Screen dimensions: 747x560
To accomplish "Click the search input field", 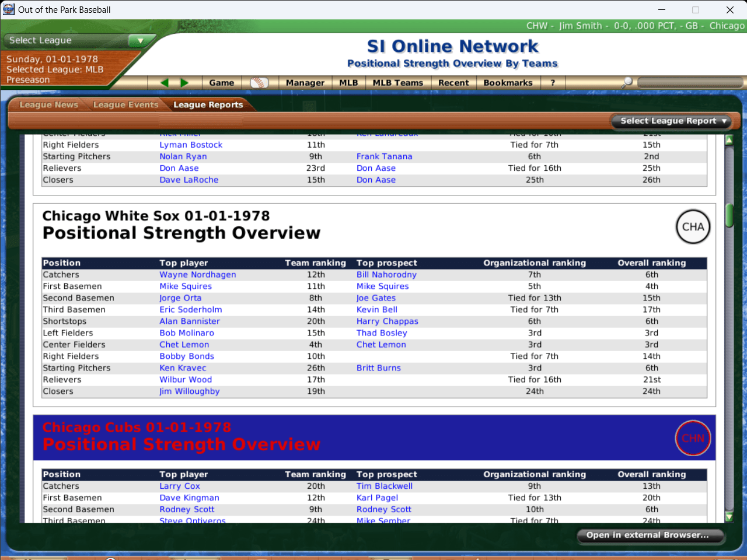I will (x=689, y=83).
